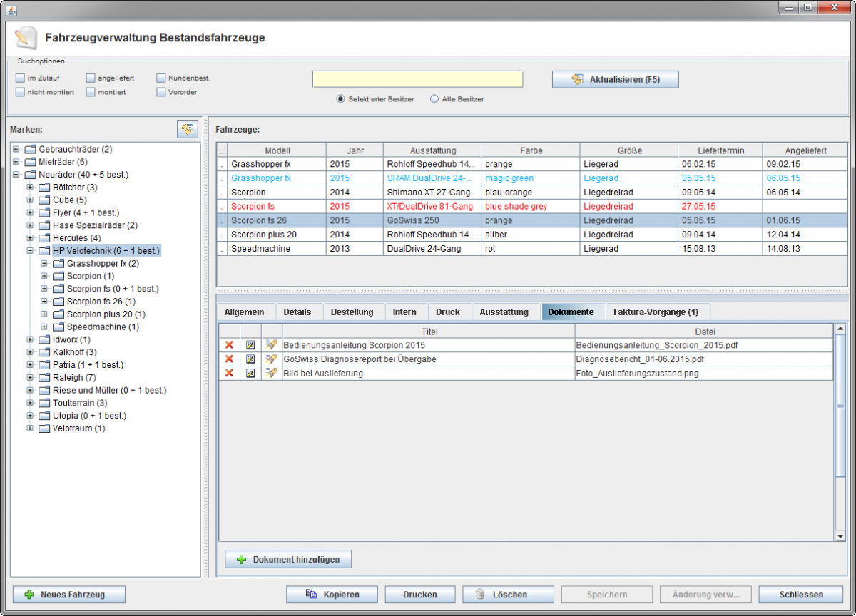Click edit icon for Bedienungsanleitung Scorpion 2015
This screenshot has width=856, height=616.
tap(250, 345)
